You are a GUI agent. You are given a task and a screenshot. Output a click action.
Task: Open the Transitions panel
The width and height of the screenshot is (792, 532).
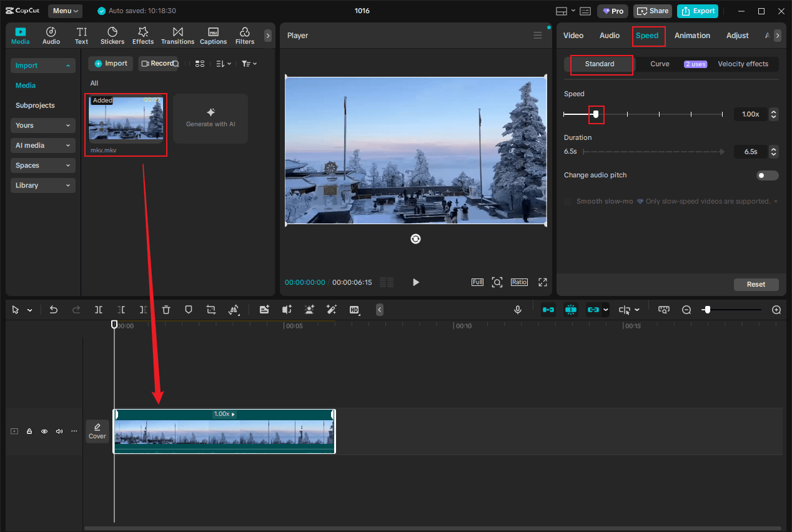click(x=177, y=36)
